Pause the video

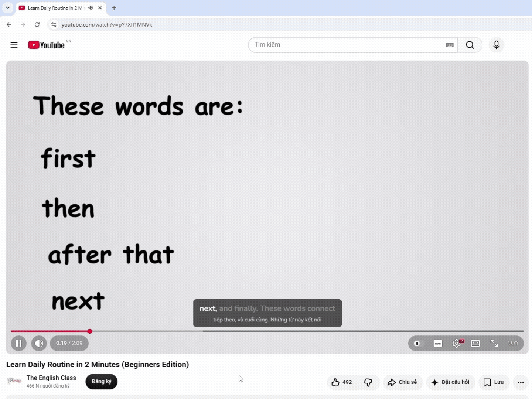(x=18, y=343)
